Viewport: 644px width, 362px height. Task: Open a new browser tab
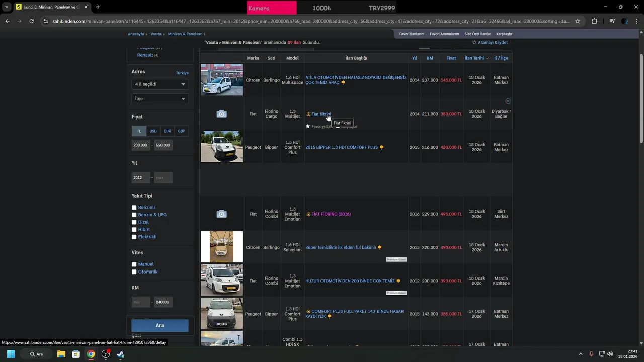pyautogui.click(x=98, y=7)
